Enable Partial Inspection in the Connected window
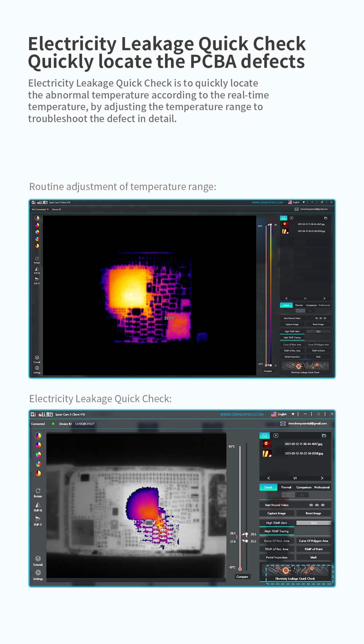This screenshot has height=644, width=364. pyautogui.click(x=277, y=557)
